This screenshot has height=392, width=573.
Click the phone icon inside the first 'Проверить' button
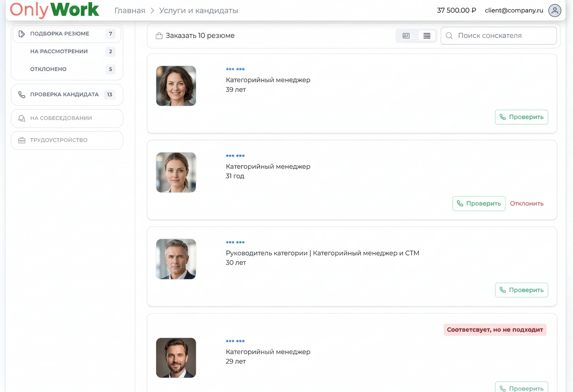tap(502, 117)
